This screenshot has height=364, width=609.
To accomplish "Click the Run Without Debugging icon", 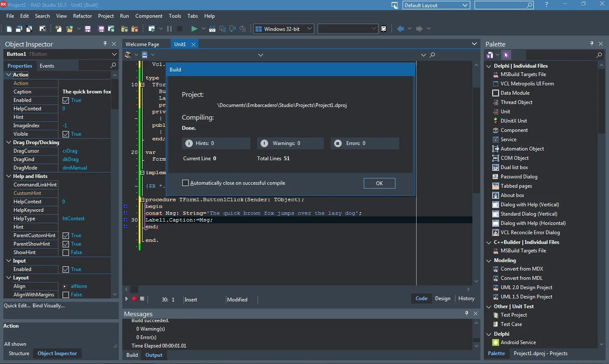I will [152, 29].
